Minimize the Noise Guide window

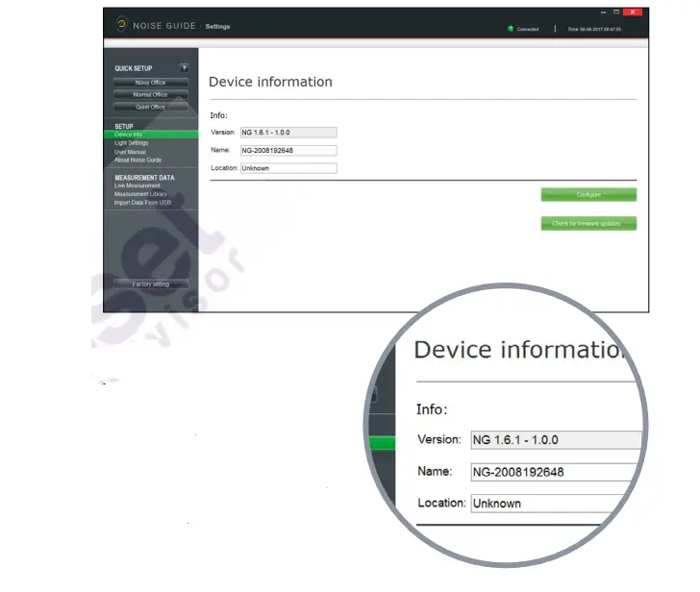tap(604, 12)
